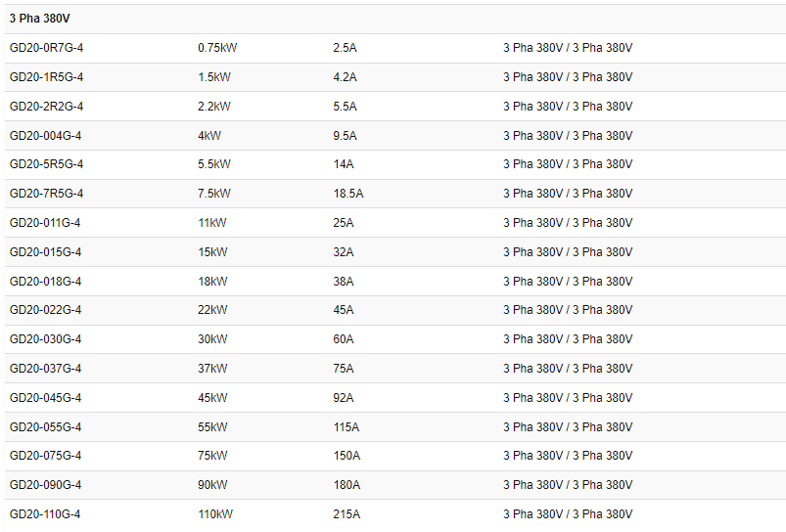The width and height of the screenshot is (786, 532).
Task: Select the GD20-110G-4 model name
Action: pos(45,514)
